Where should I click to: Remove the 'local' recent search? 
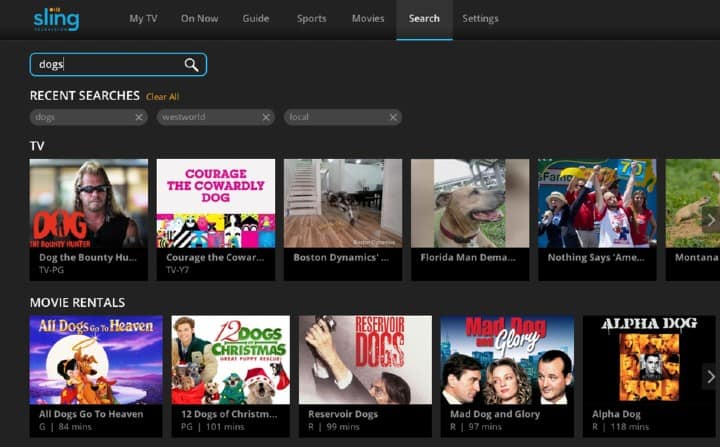click(393, 118)
